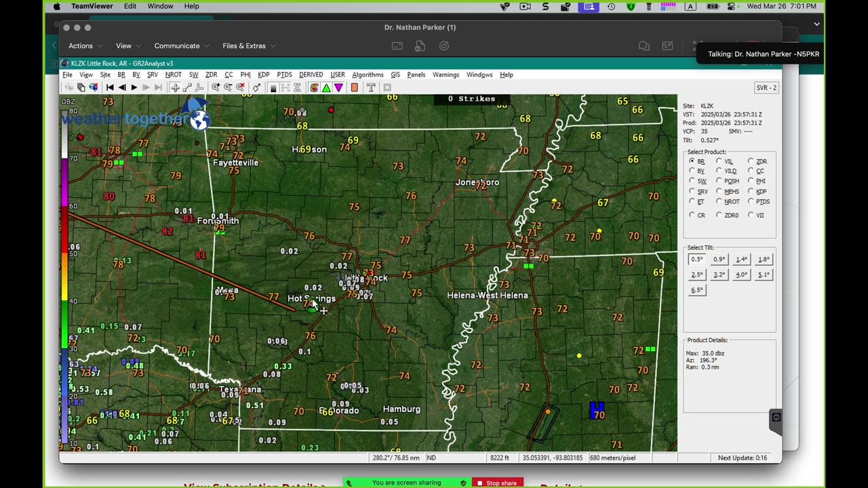Select the three-prong marker tool
This screenshot has height=488, width=868.
(199, 87)
